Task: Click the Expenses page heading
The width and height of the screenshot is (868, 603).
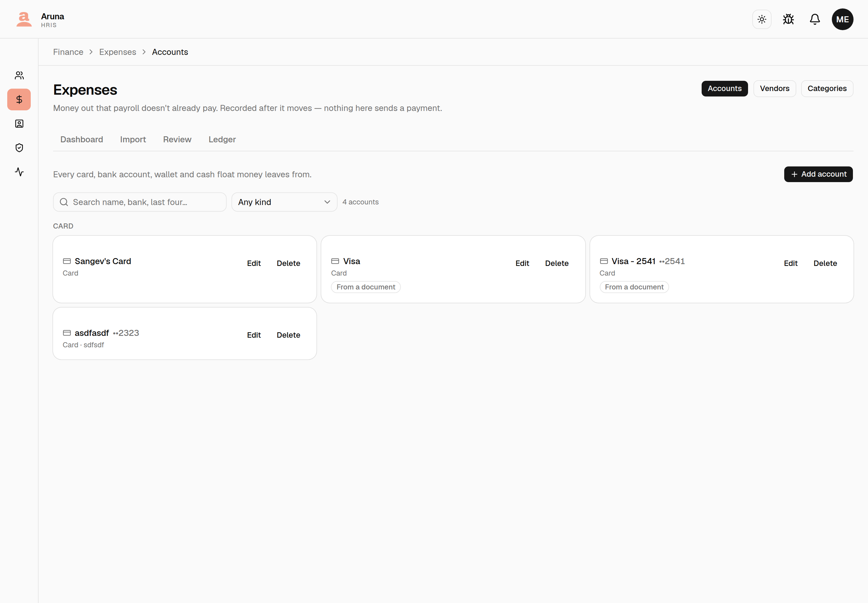Action: click(x=85, y=90)
